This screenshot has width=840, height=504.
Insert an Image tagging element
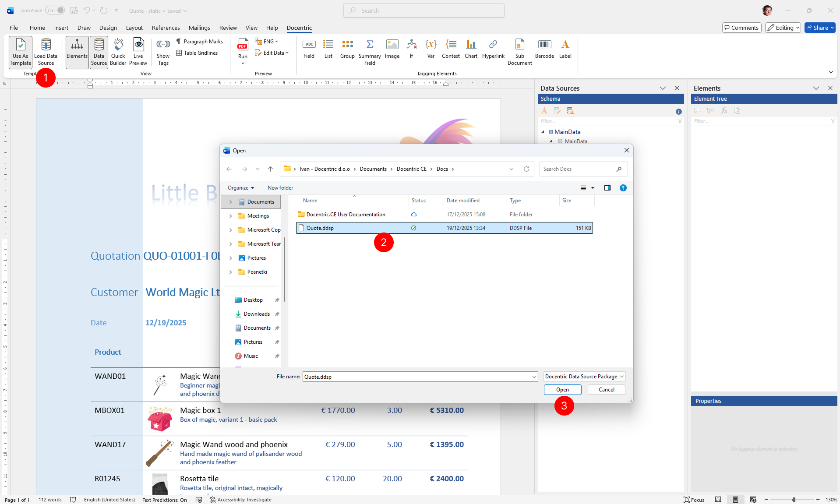click(x=392, y=49)
